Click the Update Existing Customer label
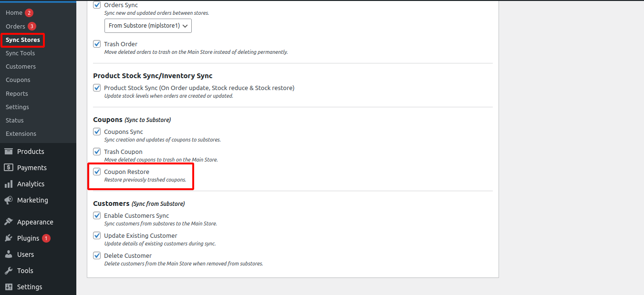 pos(140,235)
